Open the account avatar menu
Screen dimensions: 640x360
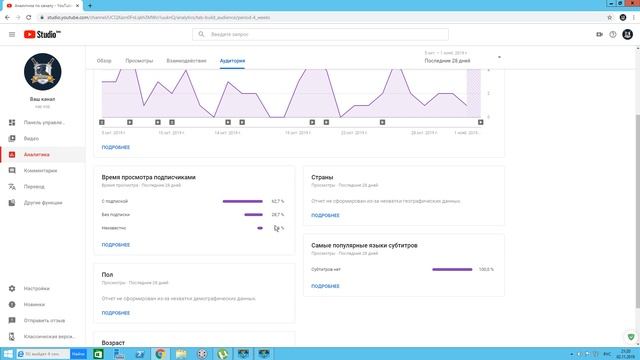click(x=627, y=35)
